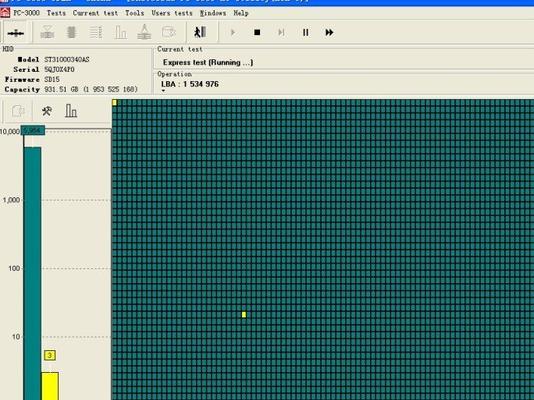Viewport: 534px width, 400px height.
Task: Click the hammer and wrench settings icon
Action: (47, 111)
